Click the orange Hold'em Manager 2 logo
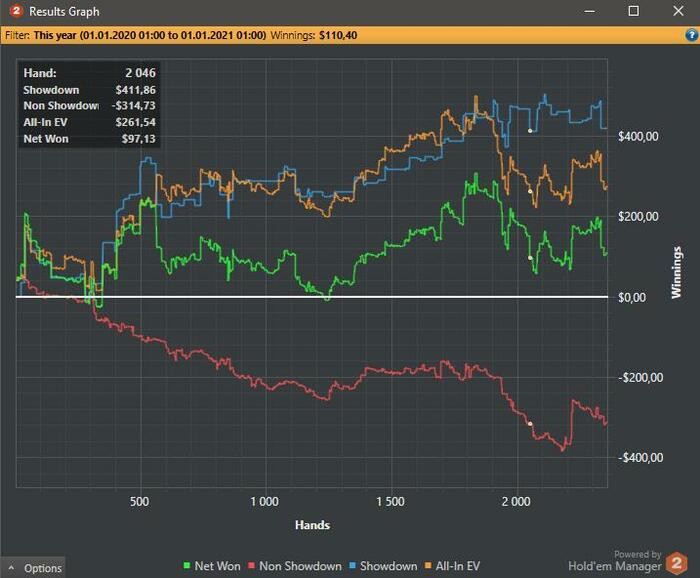Image resolution: width=700 pixels, height=578 pixels. (676, 563)
